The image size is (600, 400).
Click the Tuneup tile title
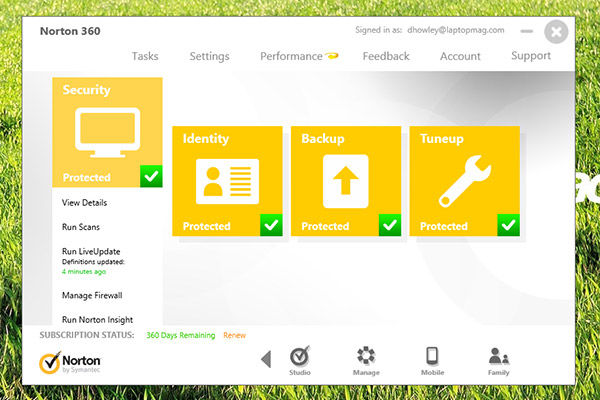pyautogui.click(x=442, y=139)
